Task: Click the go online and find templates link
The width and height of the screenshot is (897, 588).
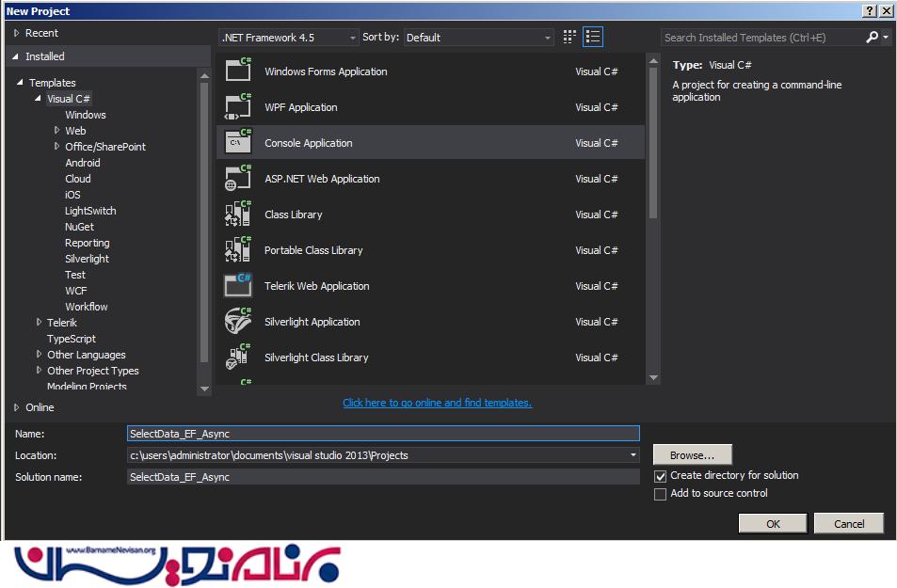Action: [x=437, y=403]
